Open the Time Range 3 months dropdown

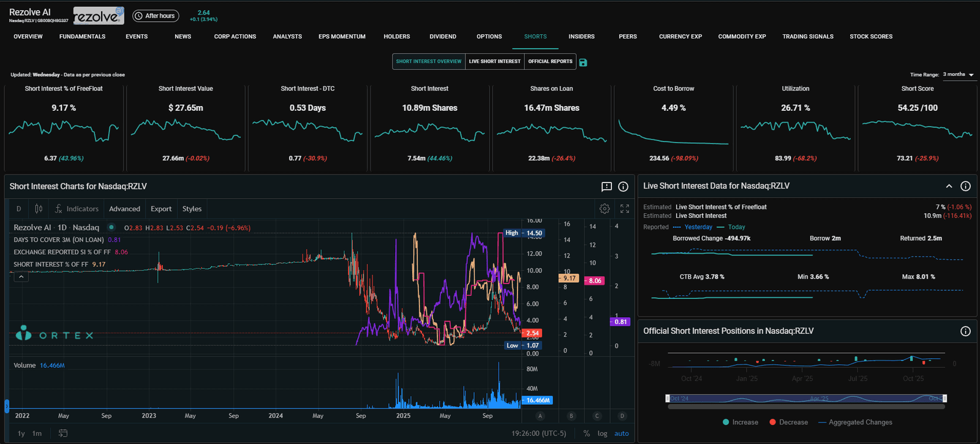click(959, 75)
